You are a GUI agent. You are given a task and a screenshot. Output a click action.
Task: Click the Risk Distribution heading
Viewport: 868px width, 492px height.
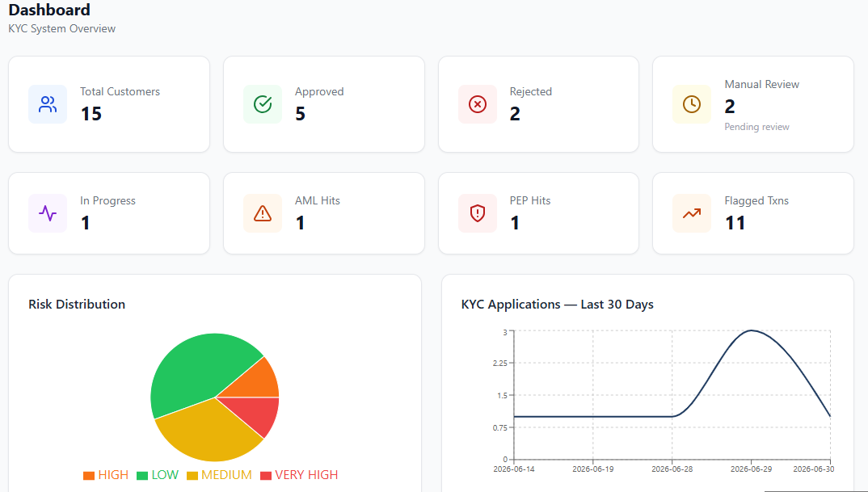coord(77,305)
